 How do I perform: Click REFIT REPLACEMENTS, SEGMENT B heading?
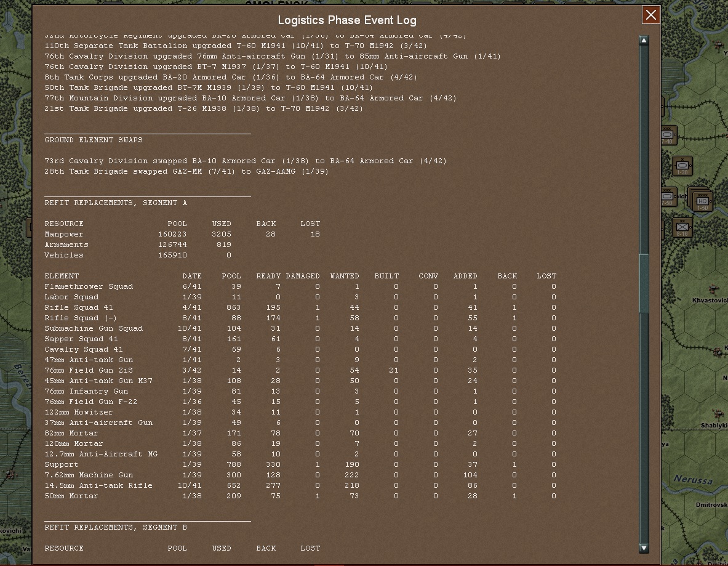[x=116, y=527]
